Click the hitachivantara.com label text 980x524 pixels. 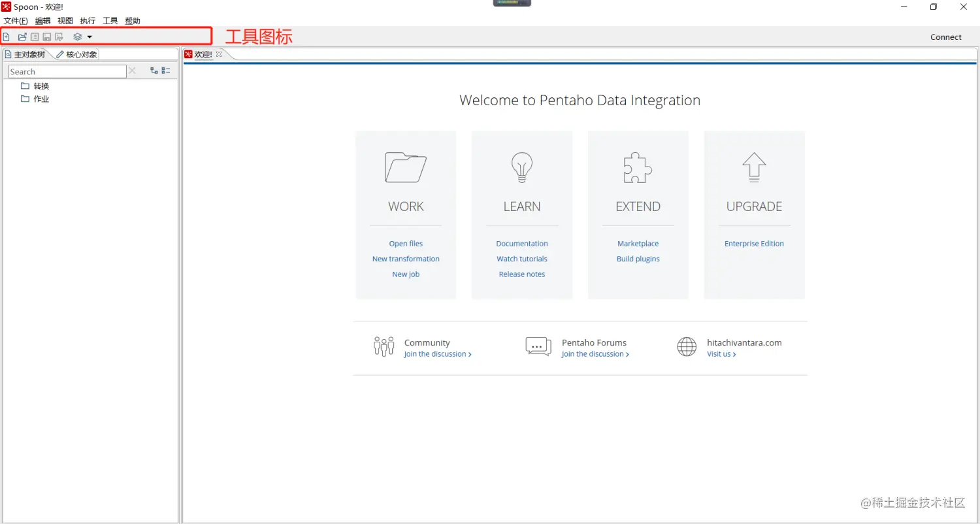point(744,342)
